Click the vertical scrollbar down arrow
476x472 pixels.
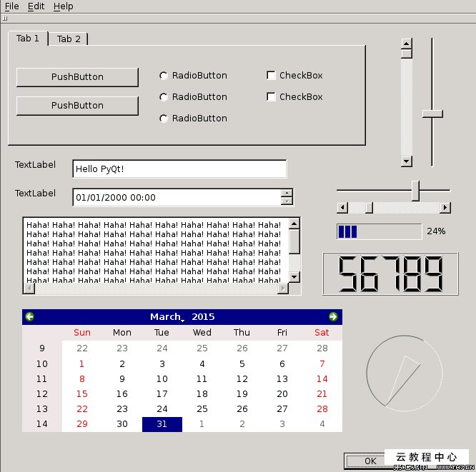(x=407, y=161)
